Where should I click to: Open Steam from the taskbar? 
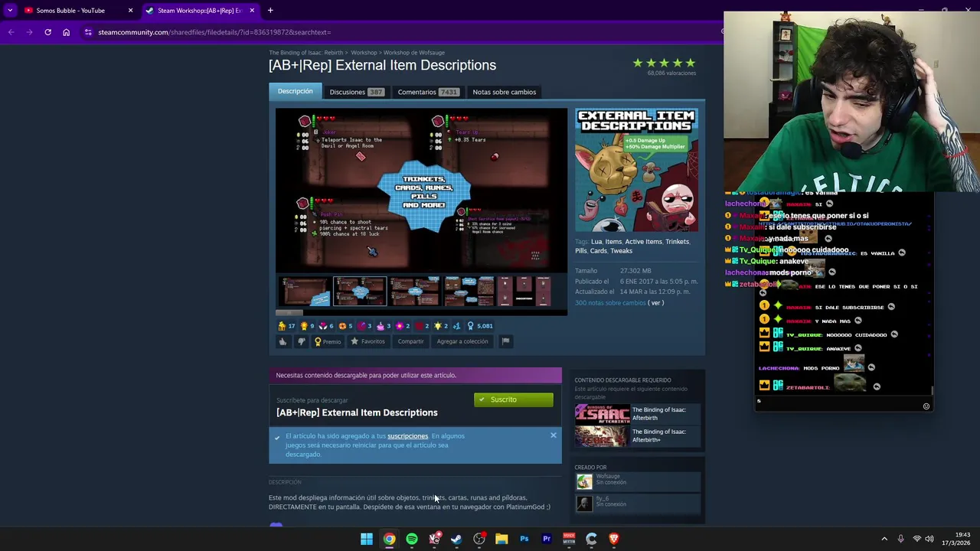(456, 539)
